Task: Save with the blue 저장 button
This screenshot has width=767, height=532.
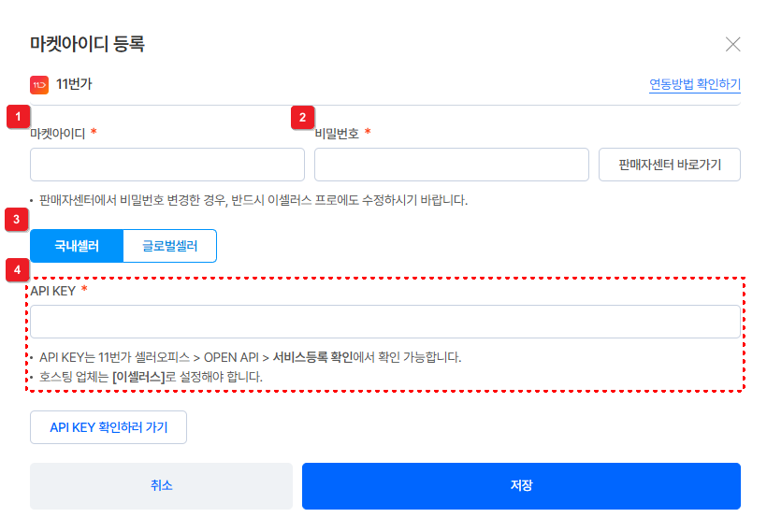Action: 521,486
